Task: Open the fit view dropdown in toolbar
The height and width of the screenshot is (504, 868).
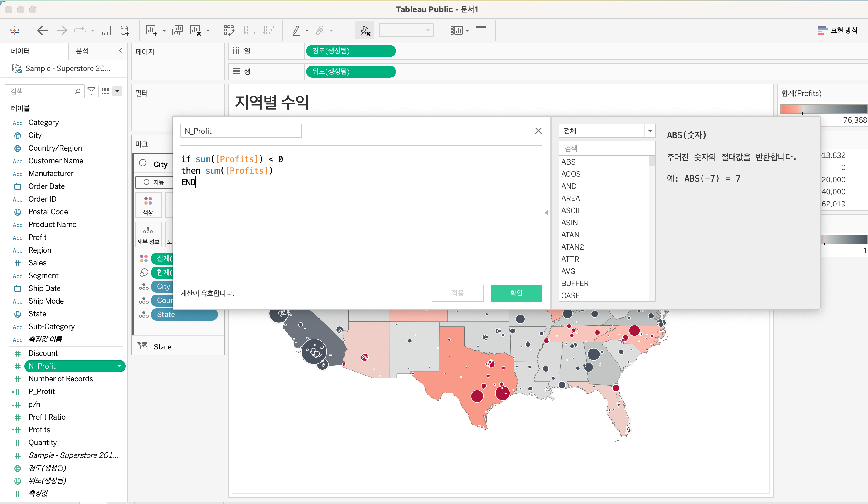Action: (x=406, y=30)
